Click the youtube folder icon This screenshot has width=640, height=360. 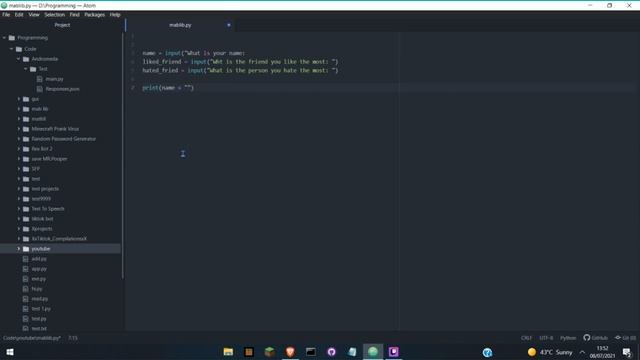pyautogui.click(x=26, y=249)
